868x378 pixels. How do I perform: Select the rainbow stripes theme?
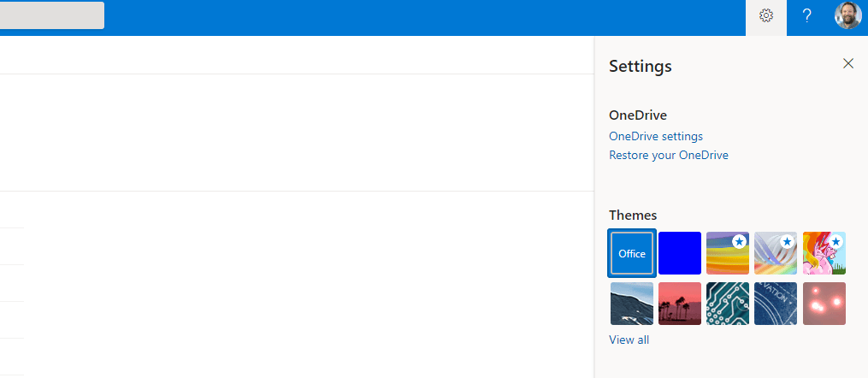(728, 253)
